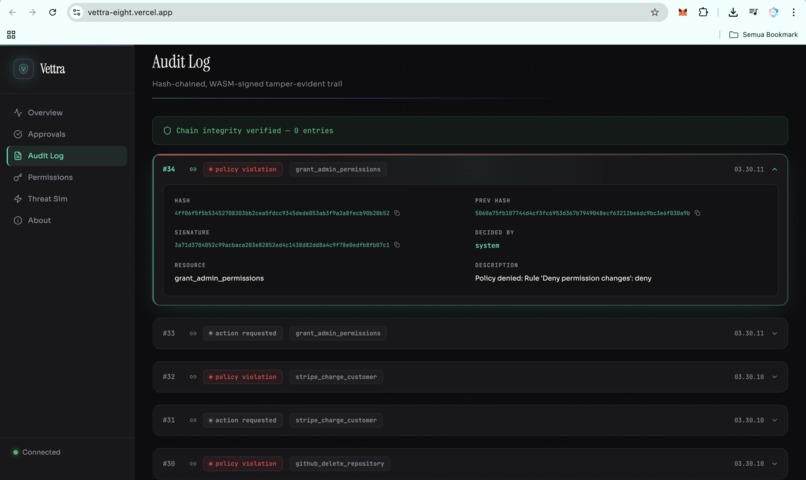This screenshot has width=806, height=480.
Task: Click the 'system' decided-by value
Action: (487, 246)
